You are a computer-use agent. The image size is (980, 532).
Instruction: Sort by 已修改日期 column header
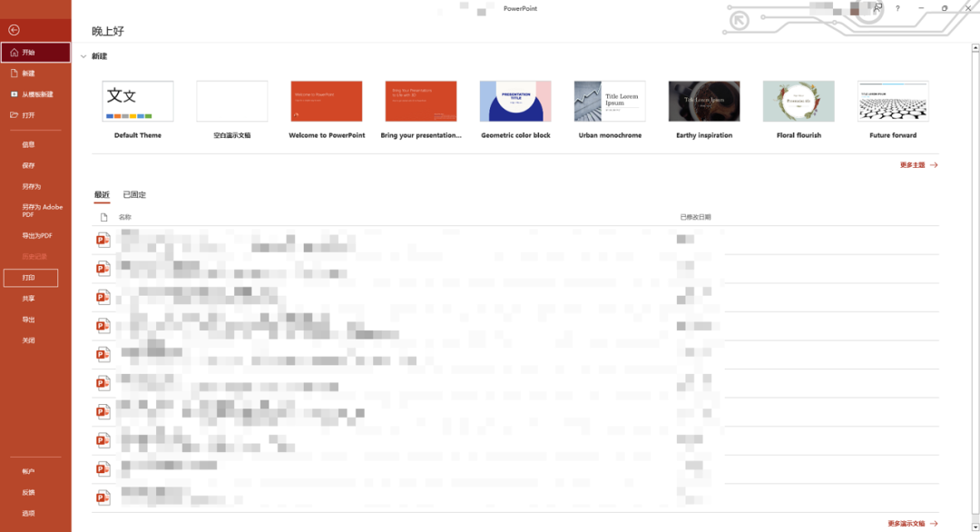pos(696,217)
